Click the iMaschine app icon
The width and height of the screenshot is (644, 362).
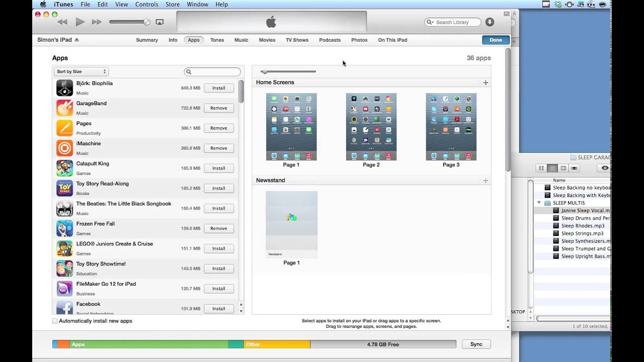(64, 148)
